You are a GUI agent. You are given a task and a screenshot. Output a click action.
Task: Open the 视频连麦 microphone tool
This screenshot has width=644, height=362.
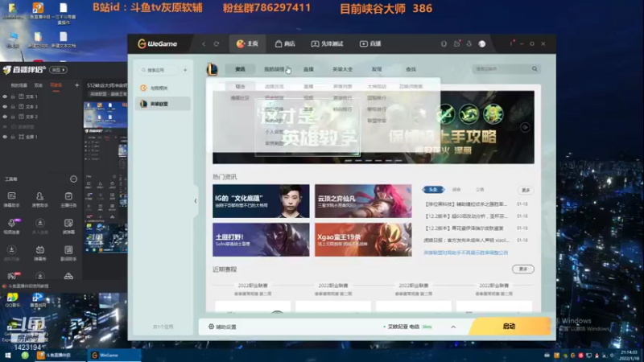point(11,226)
